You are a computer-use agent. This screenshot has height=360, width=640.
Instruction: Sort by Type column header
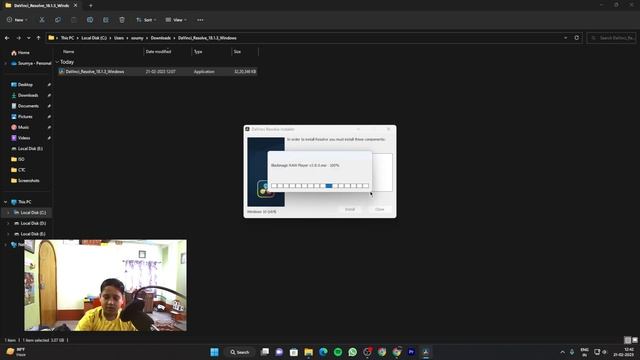click(x=198, y=51)
